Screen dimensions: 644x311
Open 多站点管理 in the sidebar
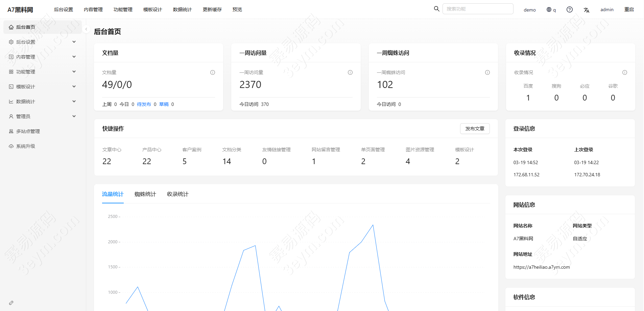pyautogui.click(x=28, y=131)
